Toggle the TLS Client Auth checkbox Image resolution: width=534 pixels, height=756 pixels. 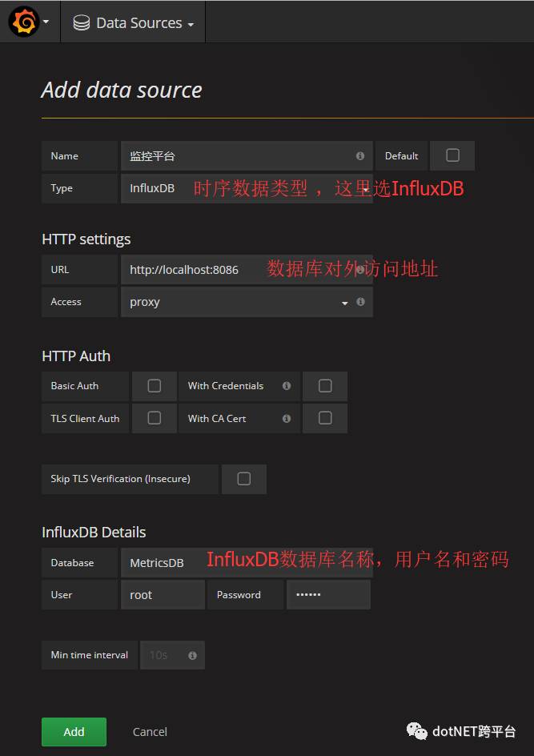pos(155,418)
